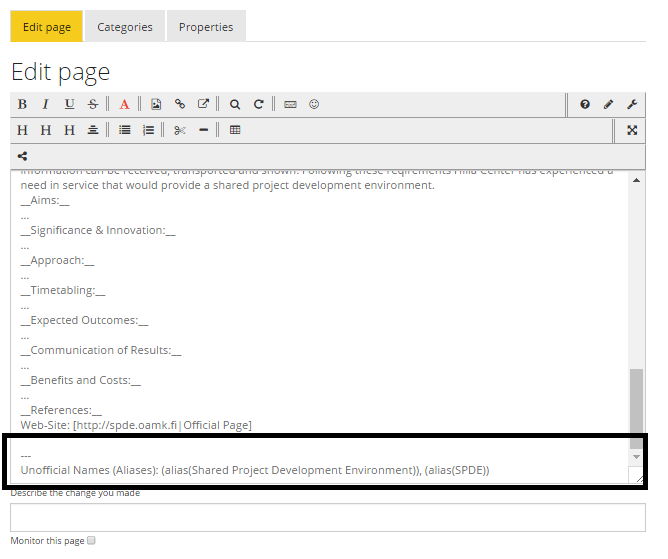This screenshot has width=668, height=559.
Task: Click on 'need in service that would provide' line
Action: (227, 185)
